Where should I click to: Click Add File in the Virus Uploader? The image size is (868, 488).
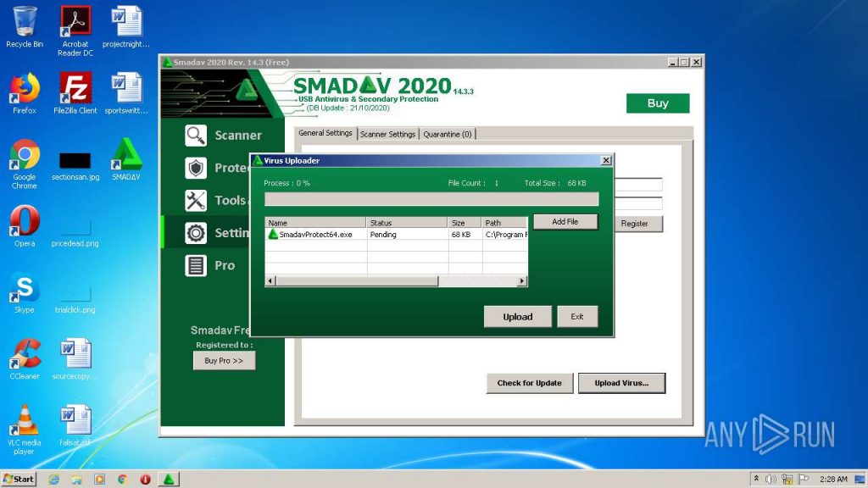[565, 221]
